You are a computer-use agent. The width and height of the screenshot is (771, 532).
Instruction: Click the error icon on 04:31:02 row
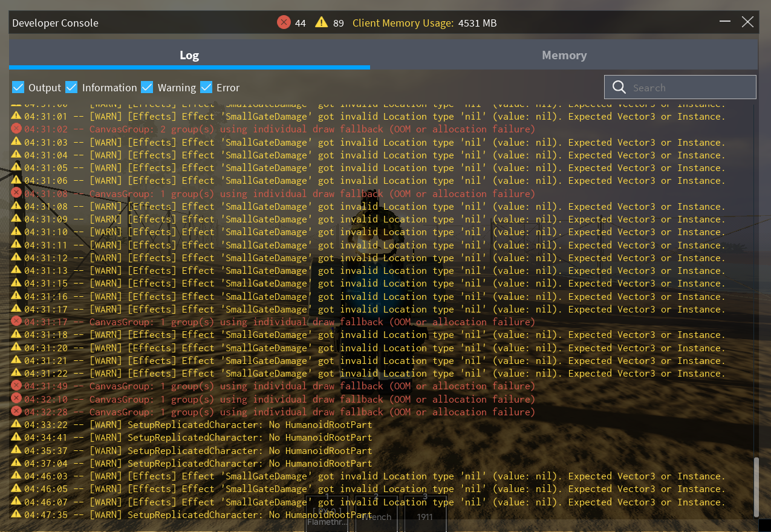coord(16,128)
